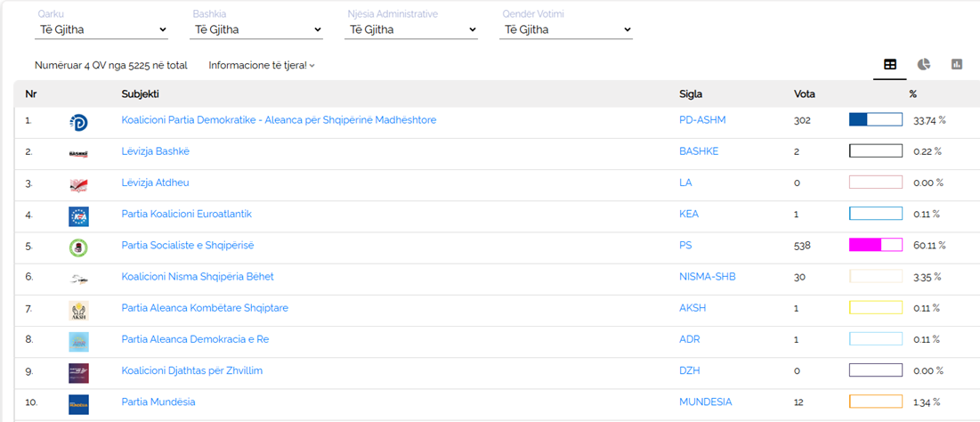Switch to table view icon
This screenshot has height=422, width=980.
889,64
